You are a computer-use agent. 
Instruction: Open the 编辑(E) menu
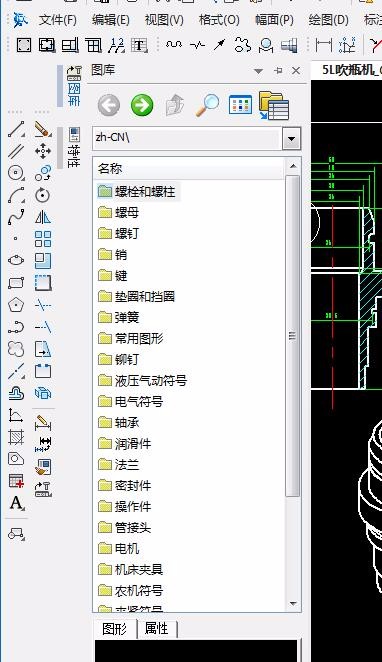coord(111,20)
